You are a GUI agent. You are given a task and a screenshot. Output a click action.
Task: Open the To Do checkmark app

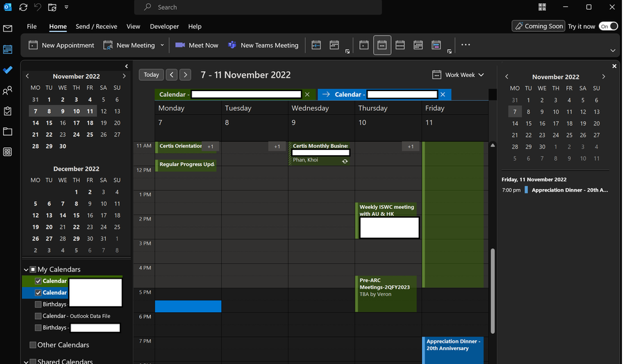click(x=7, y=70)
